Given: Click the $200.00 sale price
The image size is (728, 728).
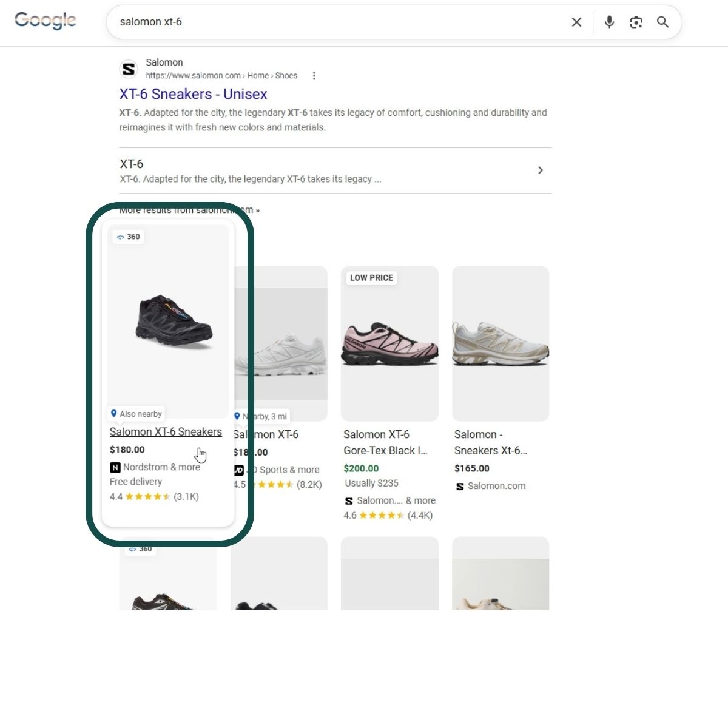Looking at the screenshot, I should (x=361, y=468).
